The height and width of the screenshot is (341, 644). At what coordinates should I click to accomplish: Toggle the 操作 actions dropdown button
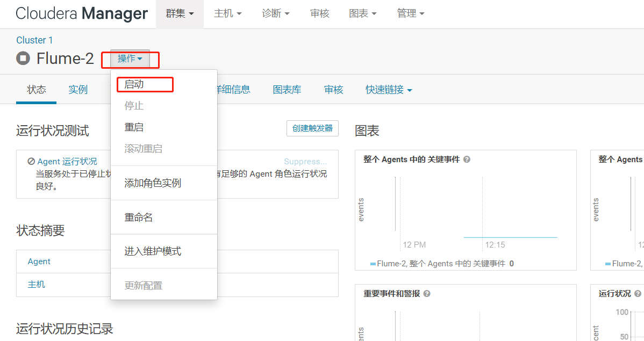click(130, 59)
